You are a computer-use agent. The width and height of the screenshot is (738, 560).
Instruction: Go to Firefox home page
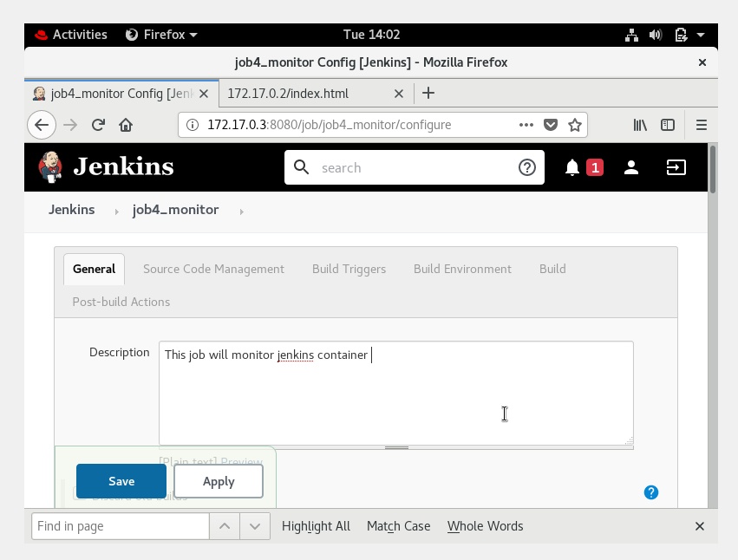pyautogui.click(x=126, y=125)
